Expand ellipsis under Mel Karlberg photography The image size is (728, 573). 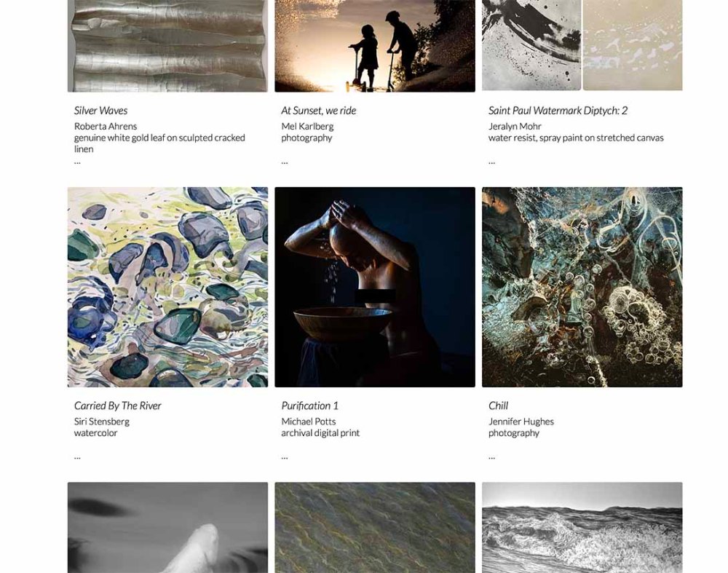coord(285,162)
